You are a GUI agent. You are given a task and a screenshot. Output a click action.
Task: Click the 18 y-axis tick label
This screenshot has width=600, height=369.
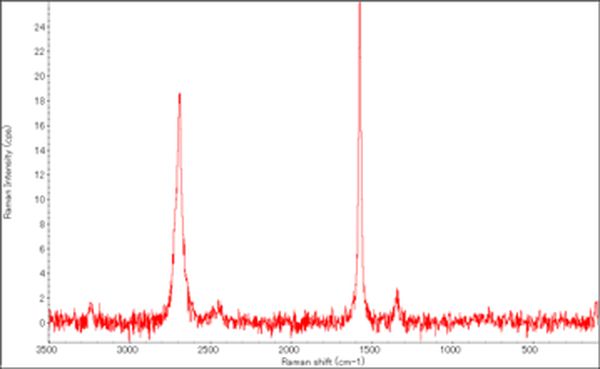(x=39, y=101)
